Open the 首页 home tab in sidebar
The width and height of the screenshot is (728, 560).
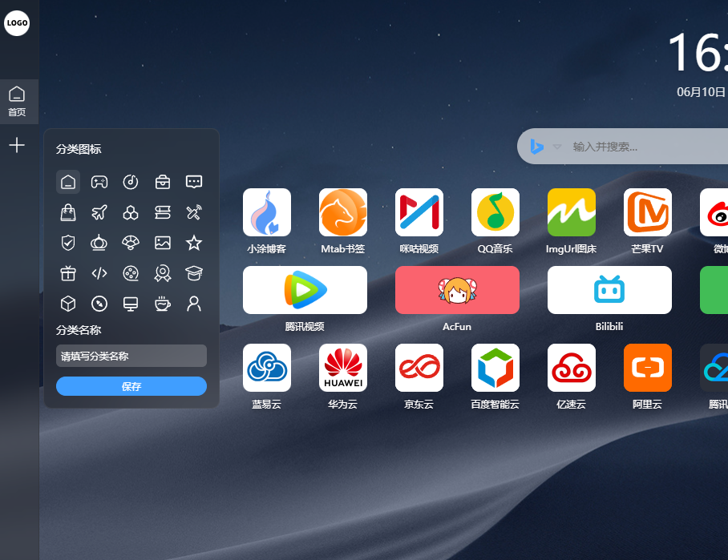point(19,102)
